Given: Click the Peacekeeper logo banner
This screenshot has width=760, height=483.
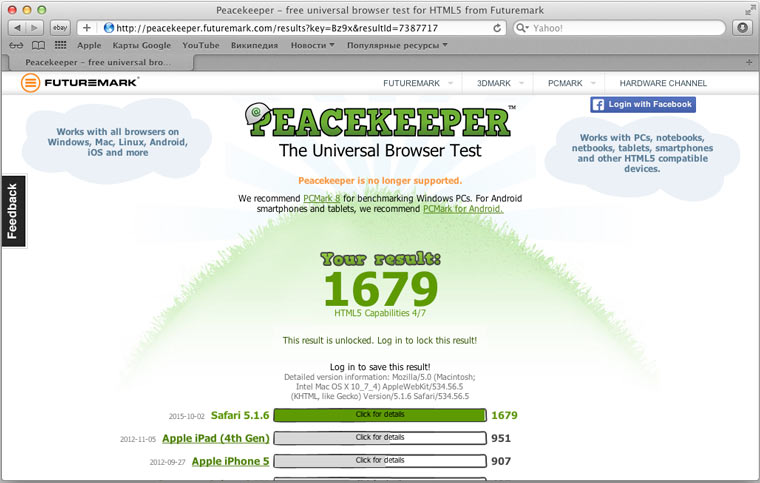Looking at the screenshot, I should [x=380, y=121].
